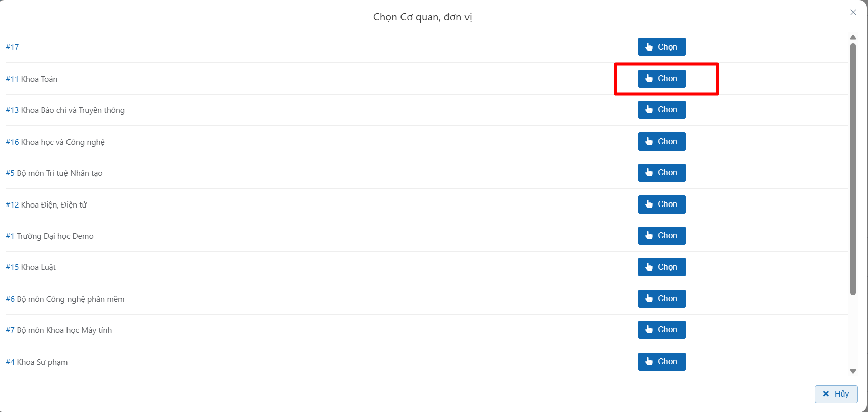Click Chọn next to Khoa Luật
Screen dimensions: 868x412
click(x=661, y=267)
